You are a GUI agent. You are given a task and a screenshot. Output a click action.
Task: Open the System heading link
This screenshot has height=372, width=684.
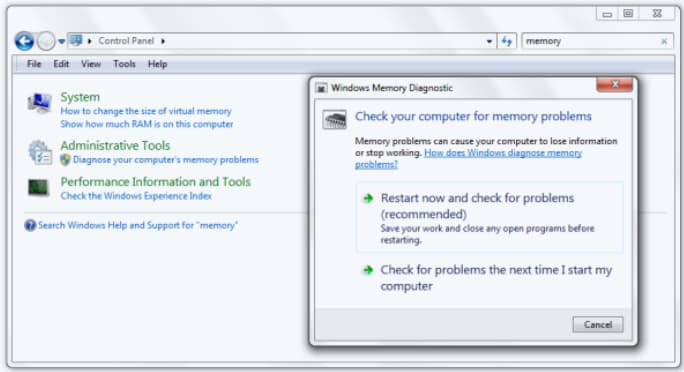tap(80, 97)
